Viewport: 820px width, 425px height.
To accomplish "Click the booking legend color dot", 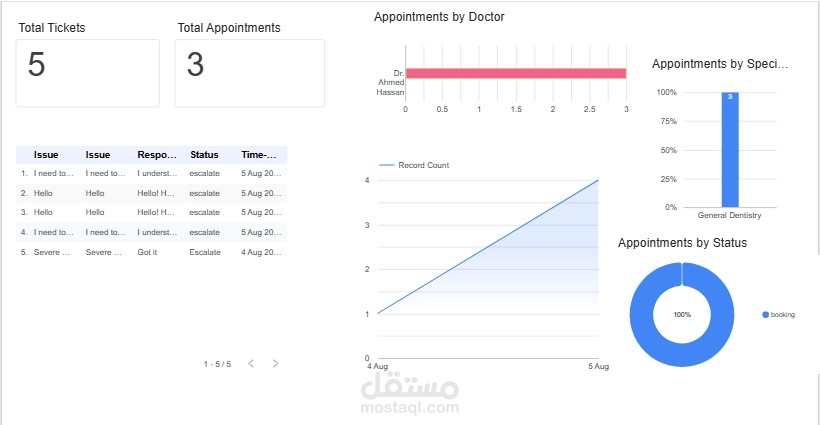I will click(765, 315).
